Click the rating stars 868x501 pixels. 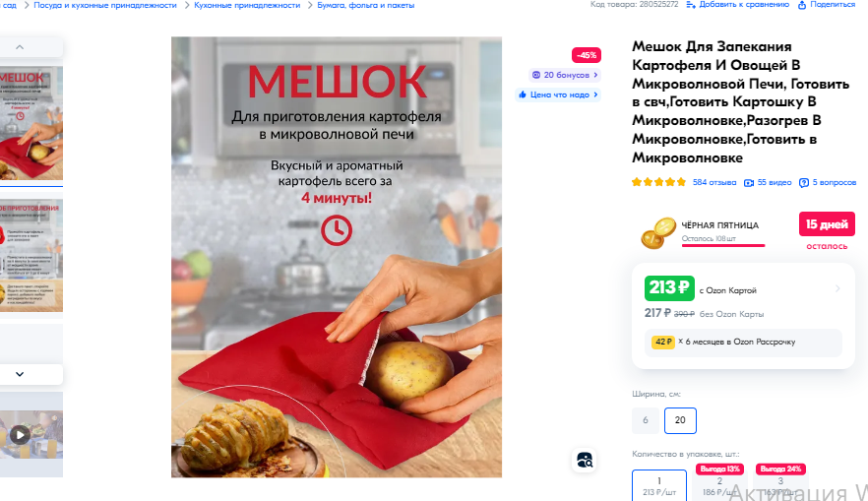coord(658,182)
